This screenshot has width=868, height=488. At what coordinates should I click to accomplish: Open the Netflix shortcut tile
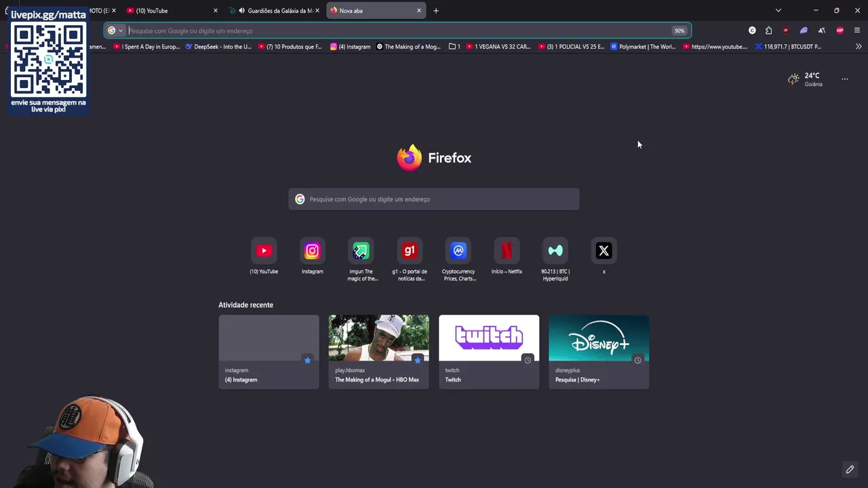(x=507, y=251)
